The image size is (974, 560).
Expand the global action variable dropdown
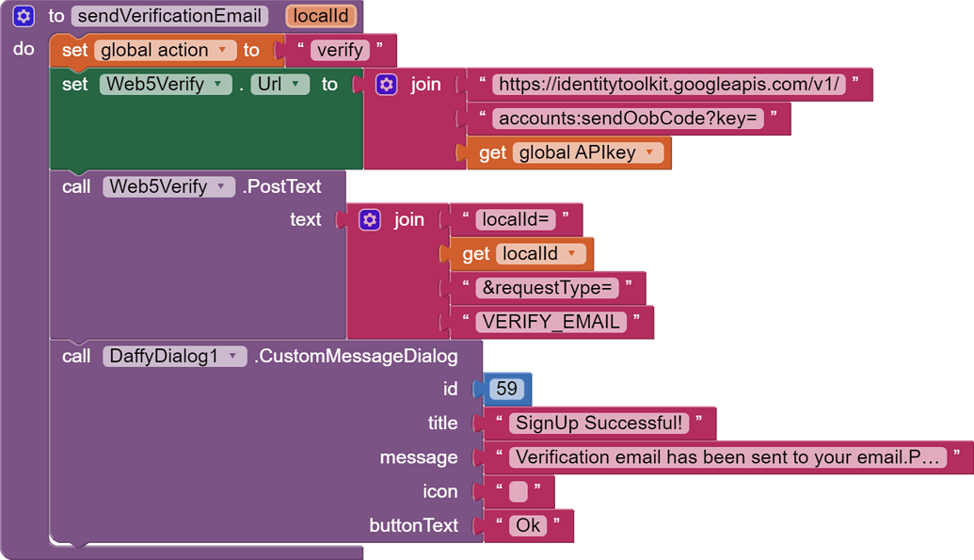pos(222,51)
